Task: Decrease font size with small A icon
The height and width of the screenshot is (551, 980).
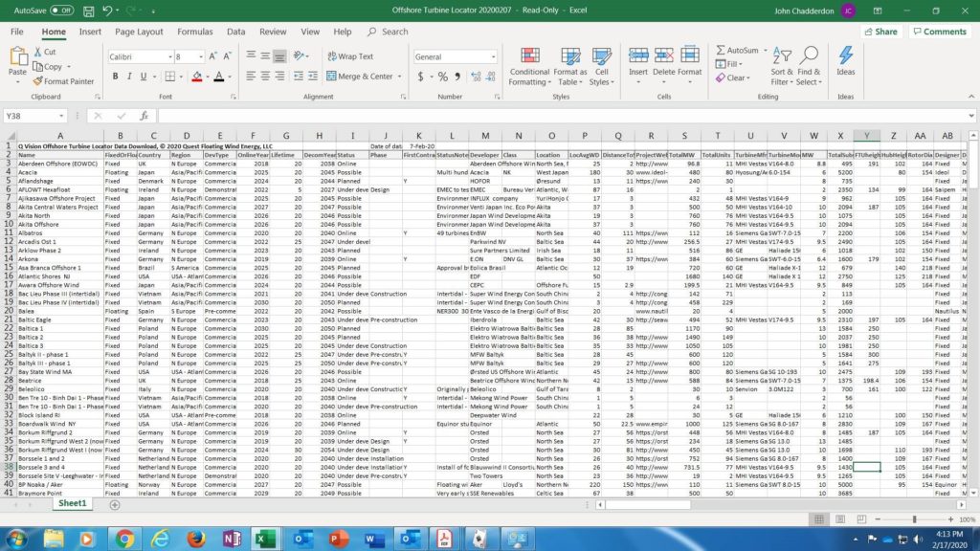Action: click(x=227, y=56)
